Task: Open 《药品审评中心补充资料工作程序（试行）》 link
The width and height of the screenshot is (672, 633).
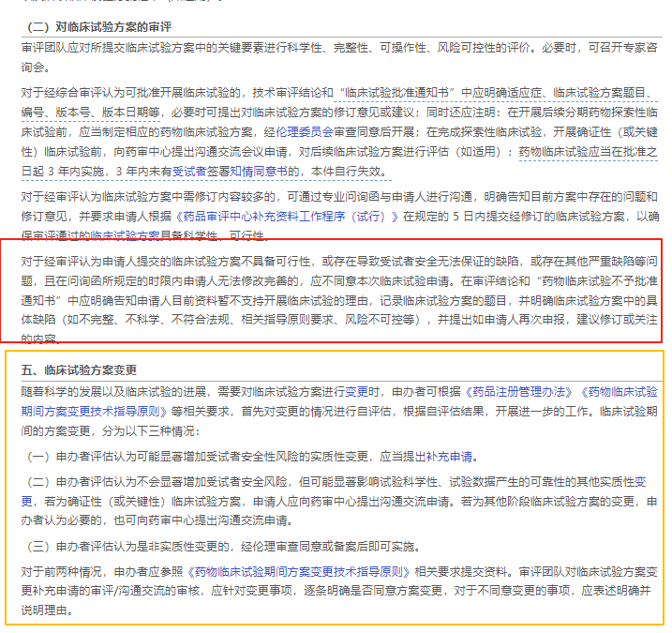Action: [x=287, y=216]
